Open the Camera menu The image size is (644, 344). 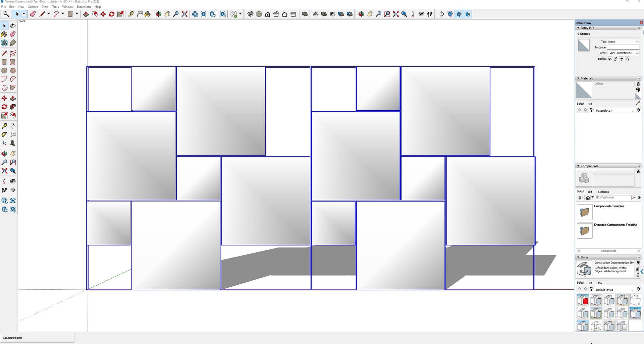point(33,7)
